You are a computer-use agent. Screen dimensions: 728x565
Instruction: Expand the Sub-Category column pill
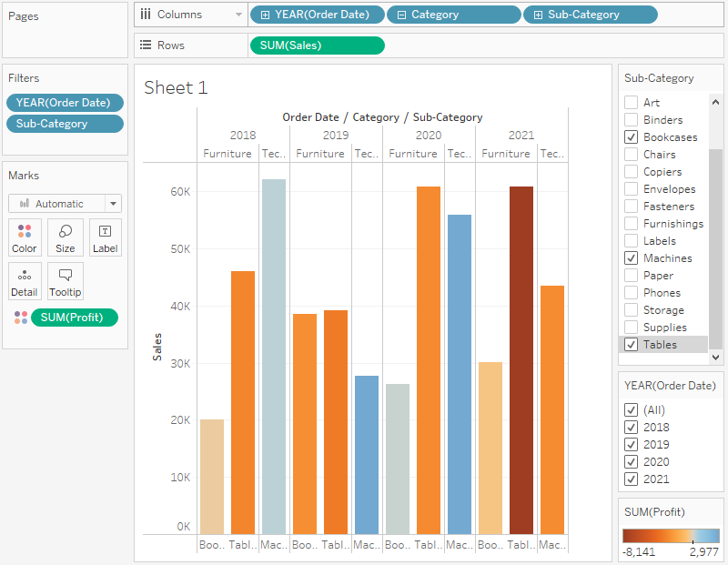(538, 15)
